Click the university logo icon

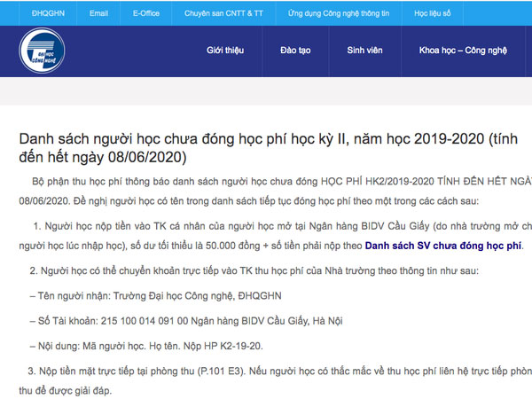pyautogui.click(x=42, y=51)
